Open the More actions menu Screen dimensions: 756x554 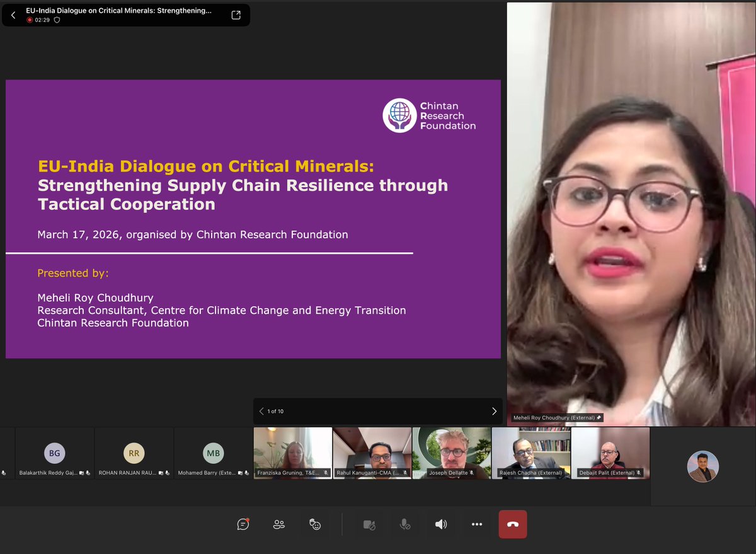(477, 524)
